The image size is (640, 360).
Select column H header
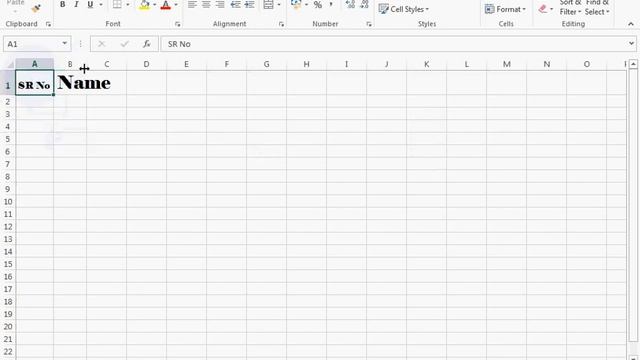(306, 64)
